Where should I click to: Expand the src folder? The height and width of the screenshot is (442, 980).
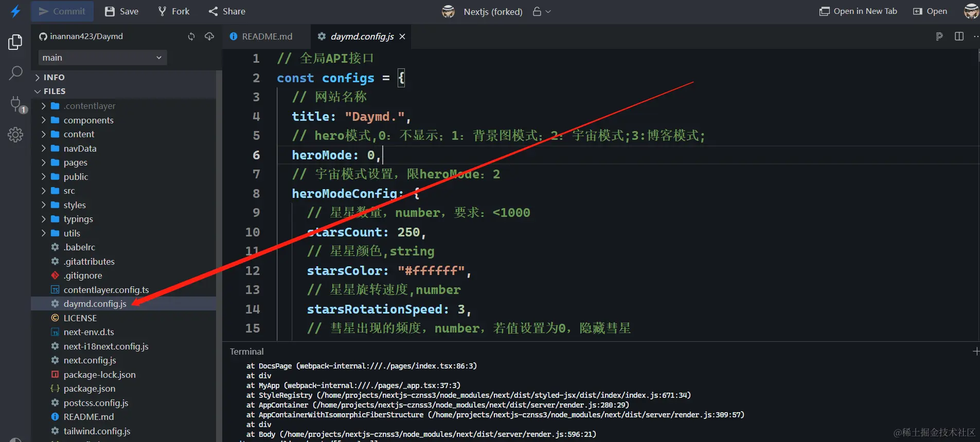123,191
